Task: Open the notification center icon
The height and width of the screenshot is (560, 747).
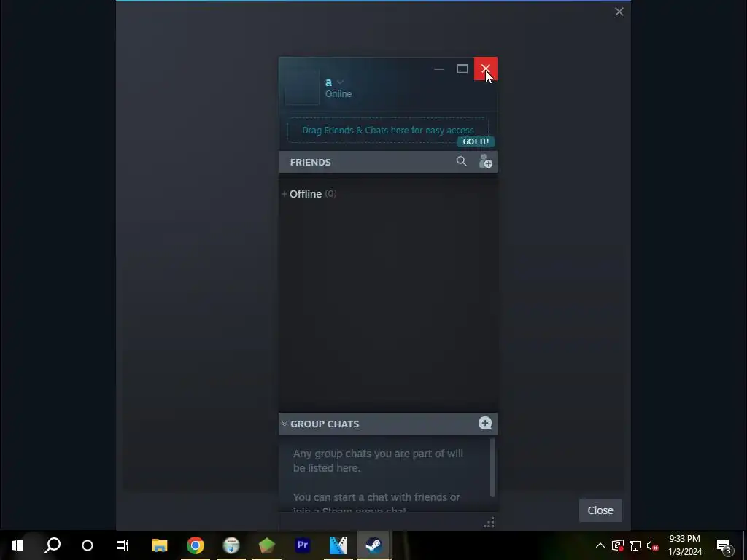Action: [724, 545]
